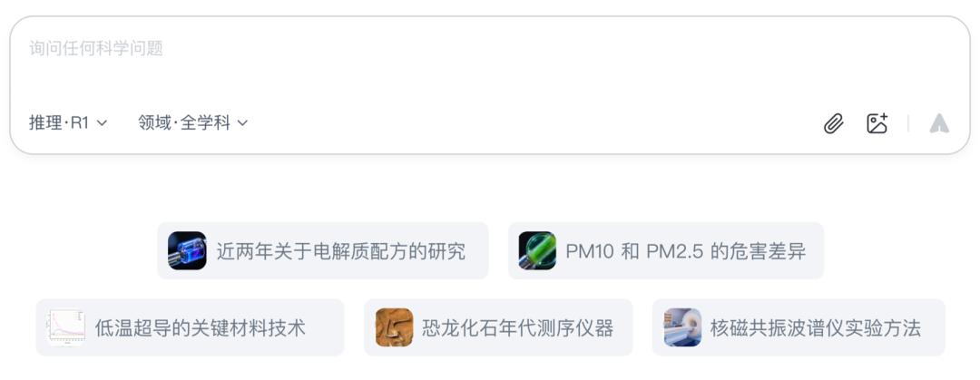Choose the 恐龙化石年代测序仪器 prompt

[498, 327]
